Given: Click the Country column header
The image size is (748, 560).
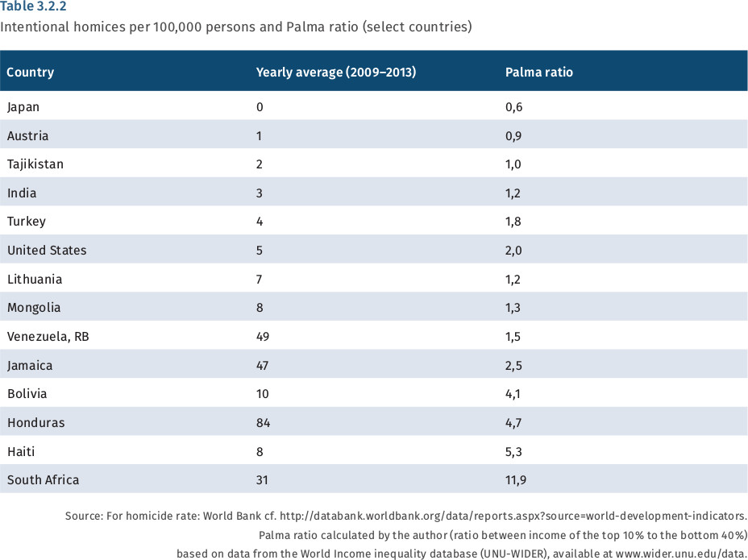Looking at the screenshot, I should pyautogui.click(x=31, y=72).
